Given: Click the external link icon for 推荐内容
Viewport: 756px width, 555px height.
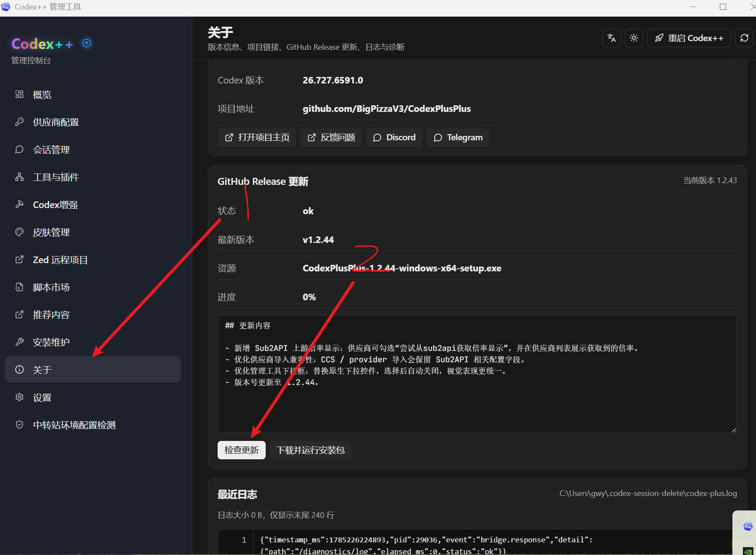Looking at the screenshot, I should pyautogui.click(x=19, y=315).
